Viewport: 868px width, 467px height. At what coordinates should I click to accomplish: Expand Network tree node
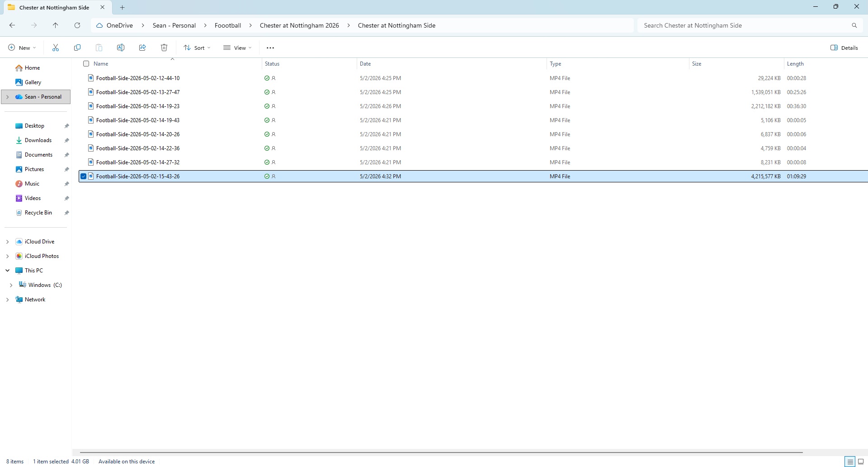7,300
